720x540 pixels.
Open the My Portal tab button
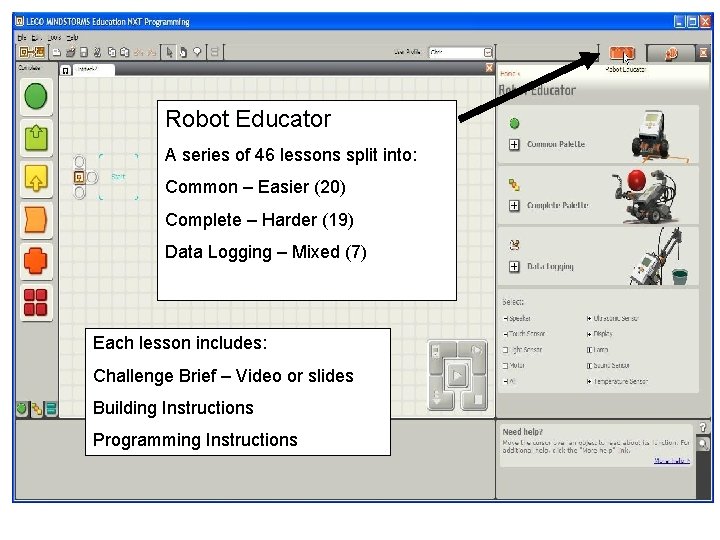point(670,54)
